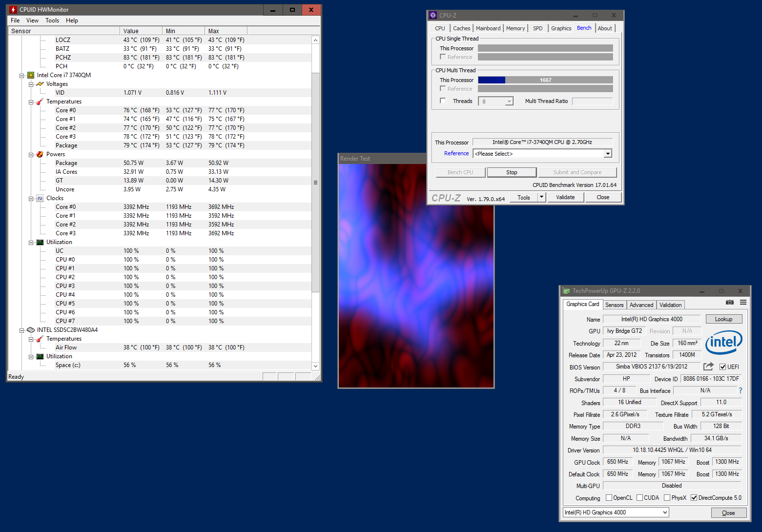Open the Tools menu in HWMonitor
Screen dimensions: 762x532
tap(52, 20)
